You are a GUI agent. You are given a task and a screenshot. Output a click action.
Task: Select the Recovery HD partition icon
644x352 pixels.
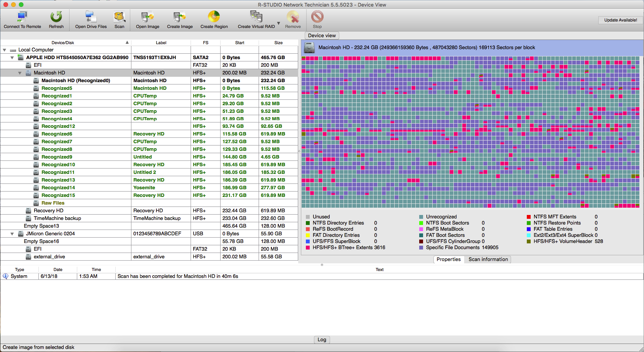pyautogui.click(x=28, y=211)
